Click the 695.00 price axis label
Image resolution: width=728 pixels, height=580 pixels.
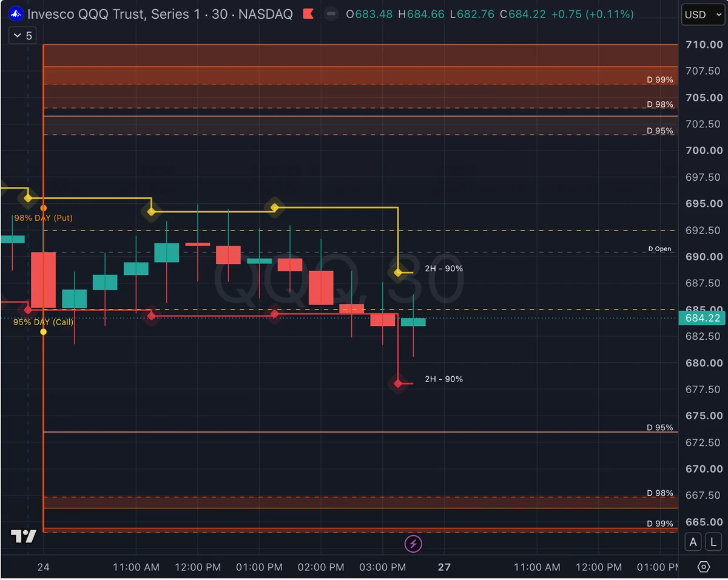point(704,203)
